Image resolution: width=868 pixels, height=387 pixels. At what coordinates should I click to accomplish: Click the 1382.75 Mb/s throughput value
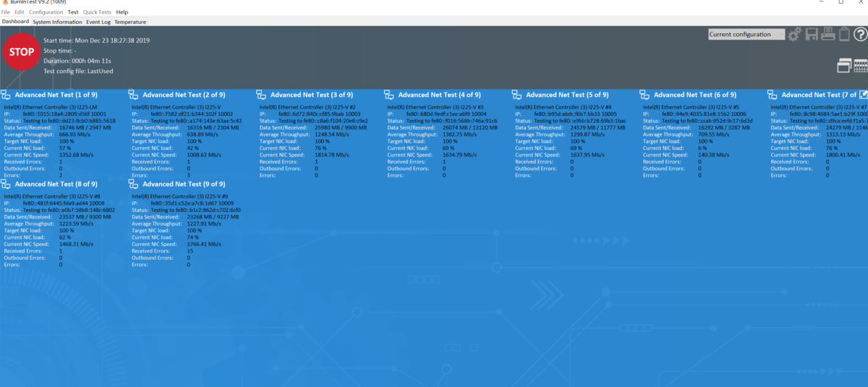[461, 135]
